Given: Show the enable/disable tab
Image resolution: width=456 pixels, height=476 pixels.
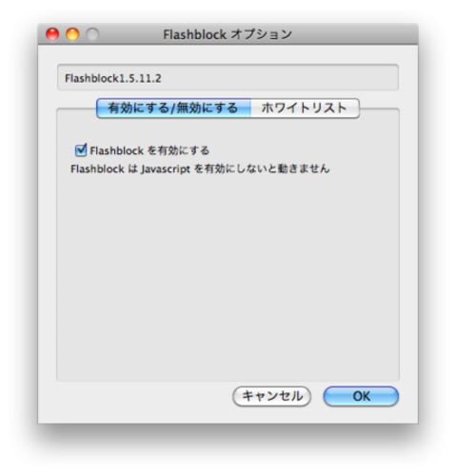Looking at the screenshot, I should (173, 109).
